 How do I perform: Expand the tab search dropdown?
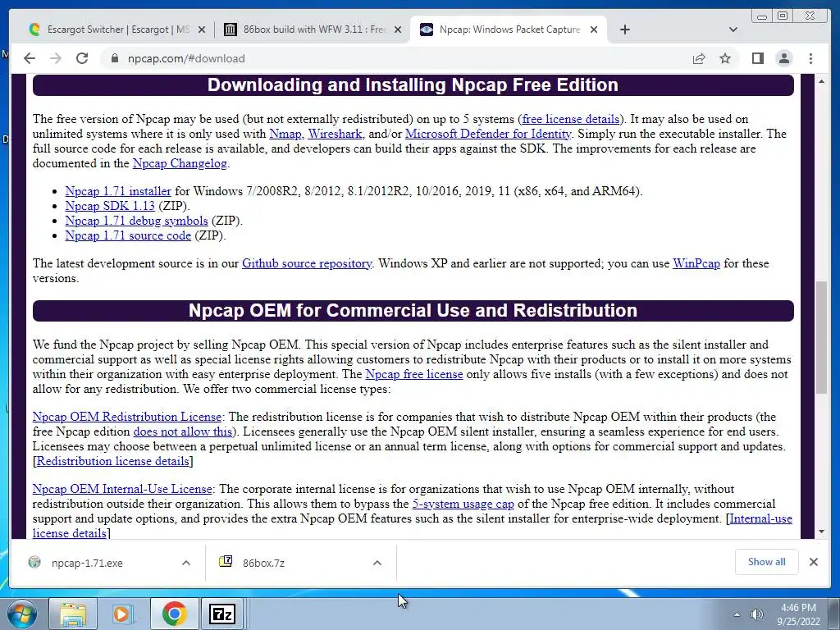[733, 30]
